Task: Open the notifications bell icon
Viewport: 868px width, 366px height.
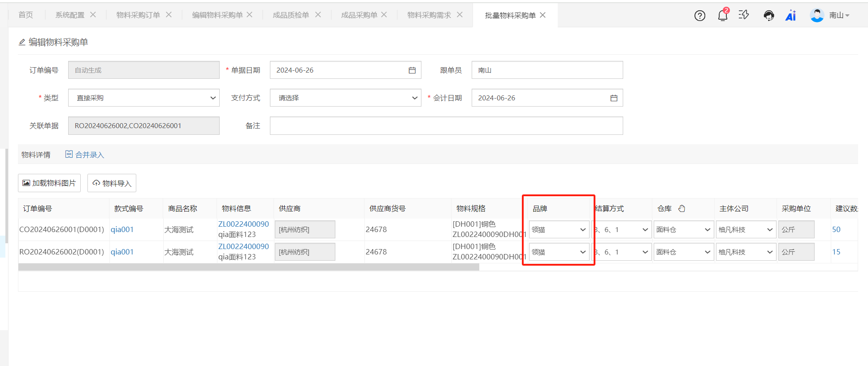Action: click(x=722, y=16)
